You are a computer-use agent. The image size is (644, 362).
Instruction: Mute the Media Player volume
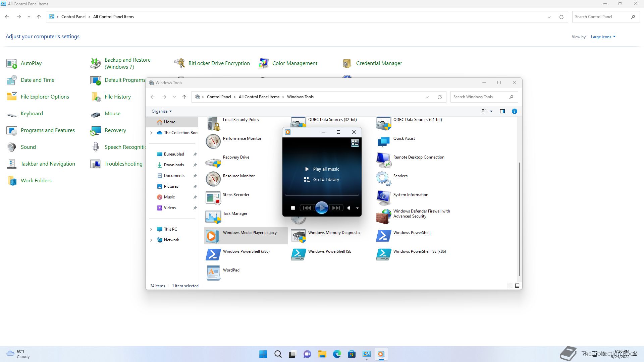[349, 208]
